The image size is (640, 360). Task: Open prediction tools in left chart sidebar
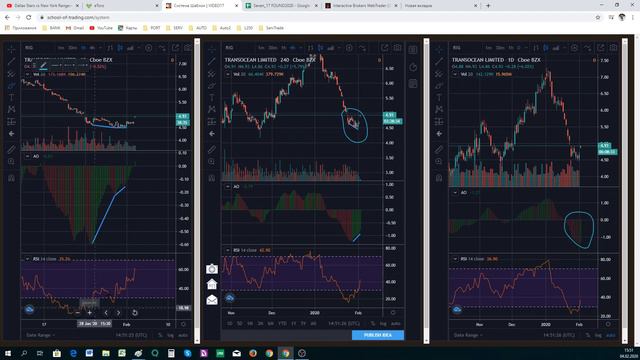(11, 122)
